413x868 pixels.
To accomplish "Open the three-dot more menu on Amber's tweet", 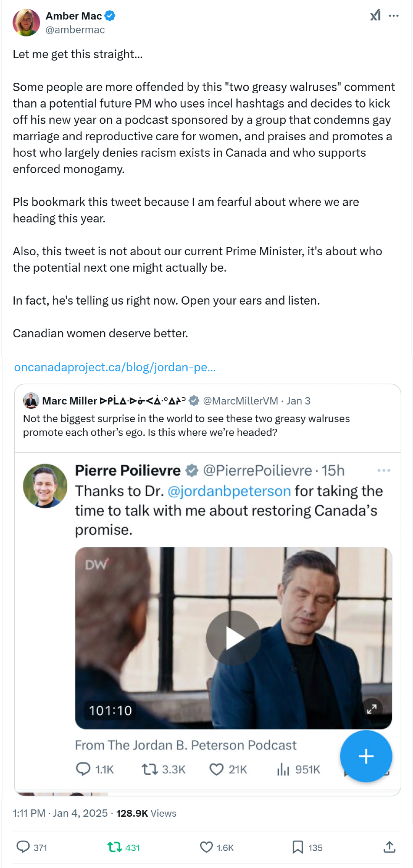I will (394, 16).
